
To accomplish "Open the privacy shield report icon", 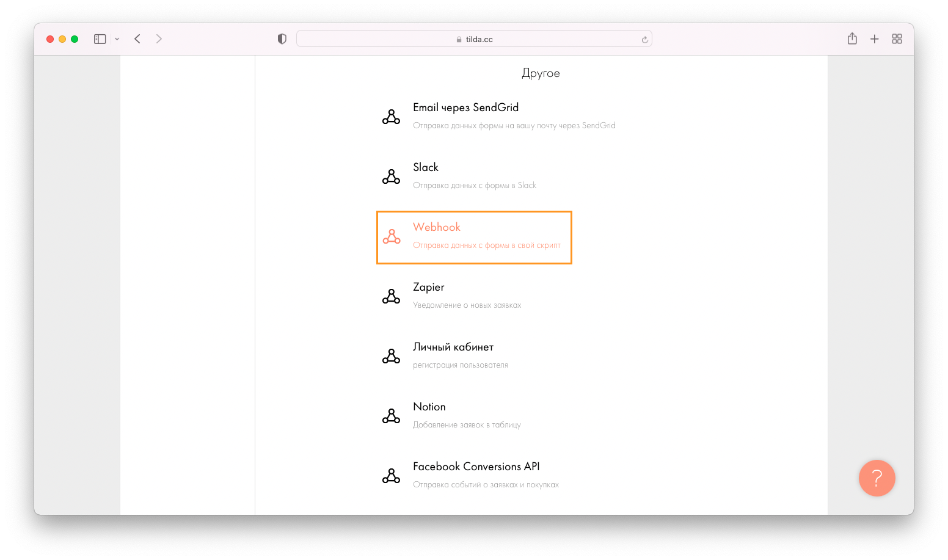I will [x=282, y=39].
